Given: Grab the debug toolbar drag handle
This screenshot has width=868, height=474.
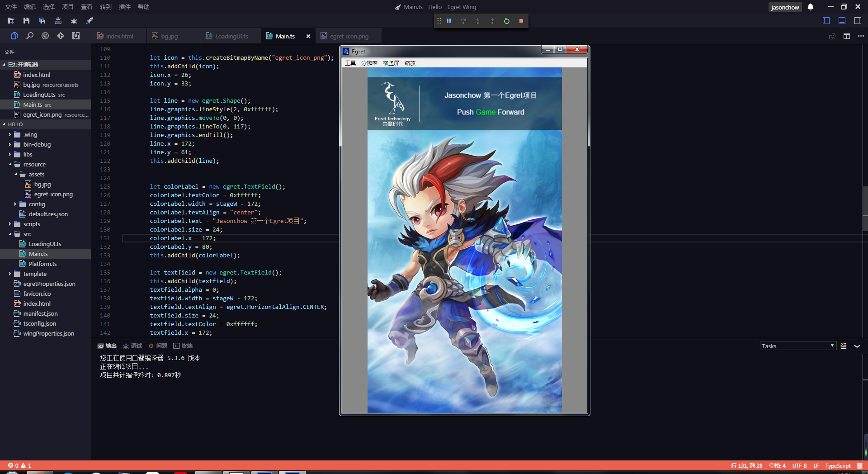Looking at the screenshot, I should pos(439,21).
